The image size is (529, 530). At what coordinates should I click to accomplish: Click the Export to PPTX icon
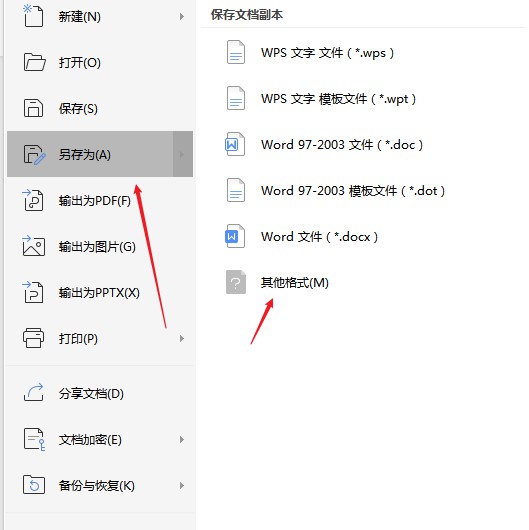tap(33, 292)
